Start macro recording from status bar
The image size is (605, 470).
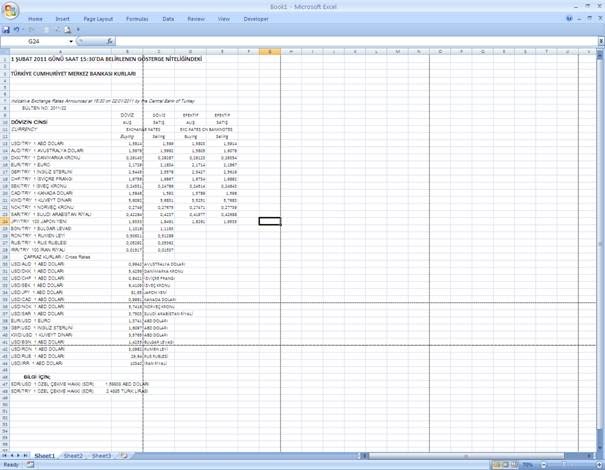click(30, 465)
